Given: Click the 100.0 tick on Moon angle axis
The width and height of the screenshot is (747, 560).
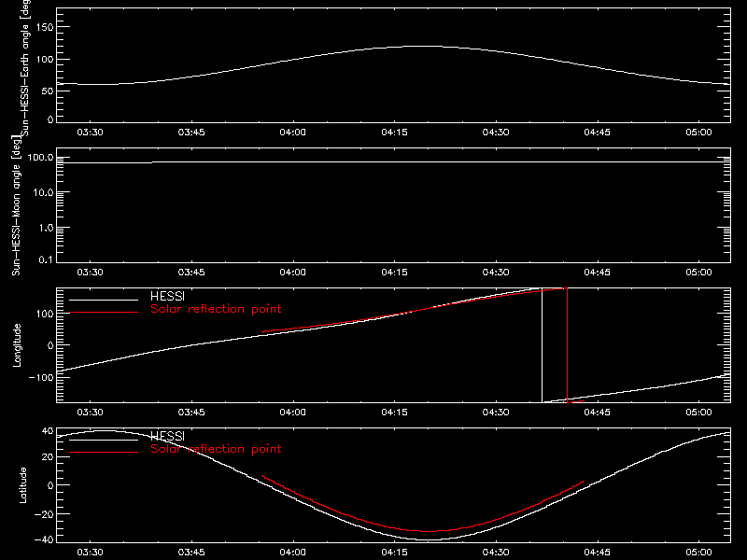Looking at the screenshot, I should (x=40, y=158).
